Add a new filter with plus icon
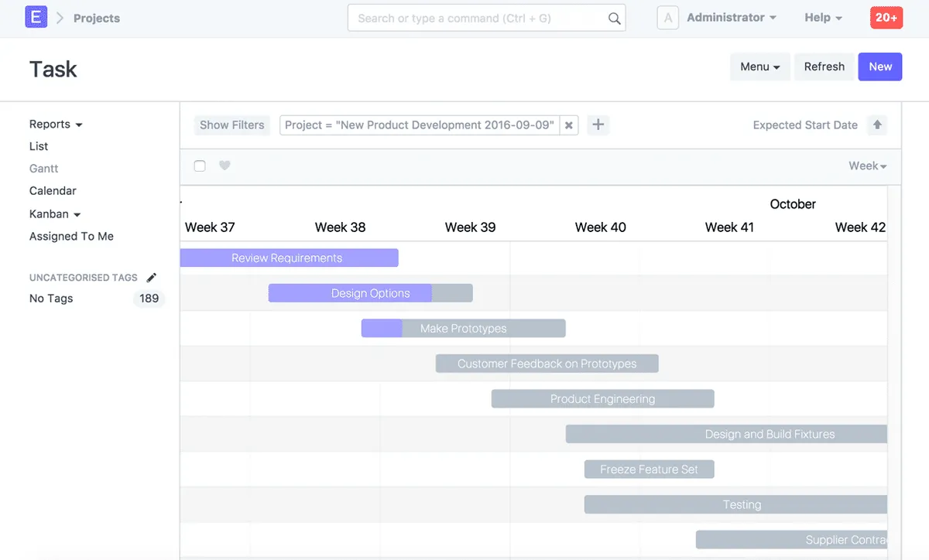This screenshot has height=560, width=929. click(x=598, y=125)
